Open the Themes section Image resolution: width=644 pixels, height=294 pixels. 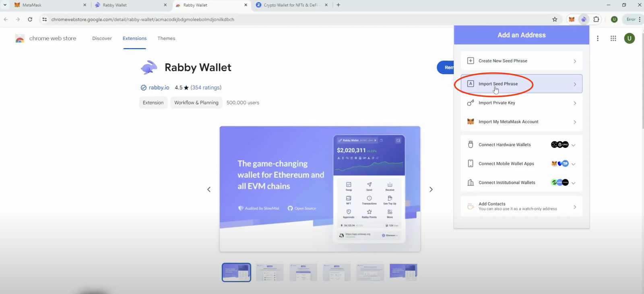click(166, 38)
